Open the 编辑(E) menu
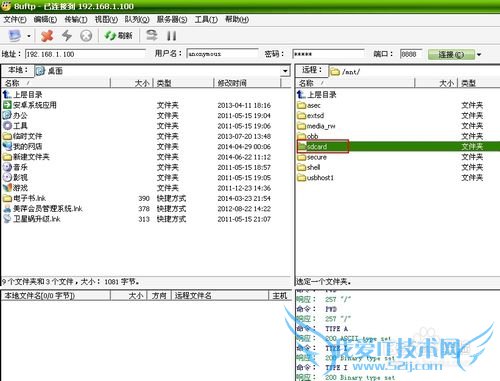This screenshot has height=381, width=500. click(45, 20)
